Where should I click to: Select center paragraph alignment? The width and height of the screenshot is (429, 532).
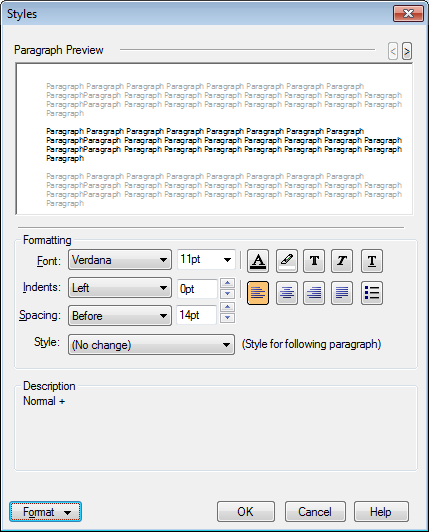click(287, 293)
